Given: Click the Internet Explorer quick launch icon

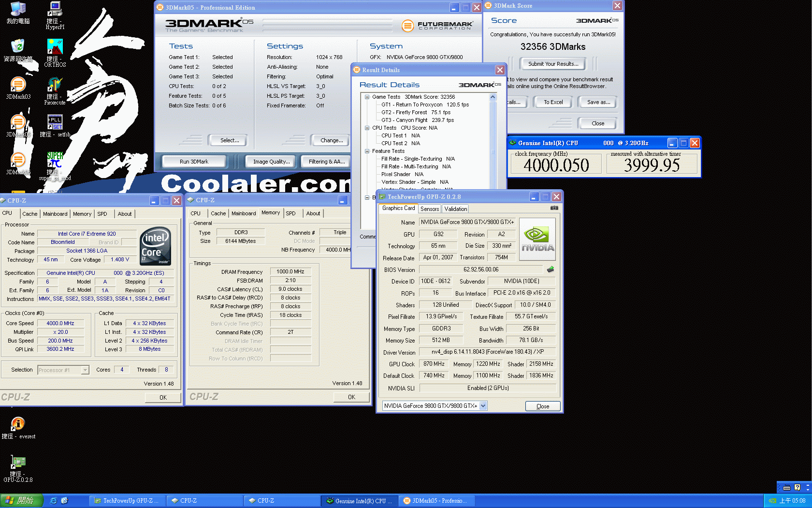Looking at the screenshot, I should (53, 501).
